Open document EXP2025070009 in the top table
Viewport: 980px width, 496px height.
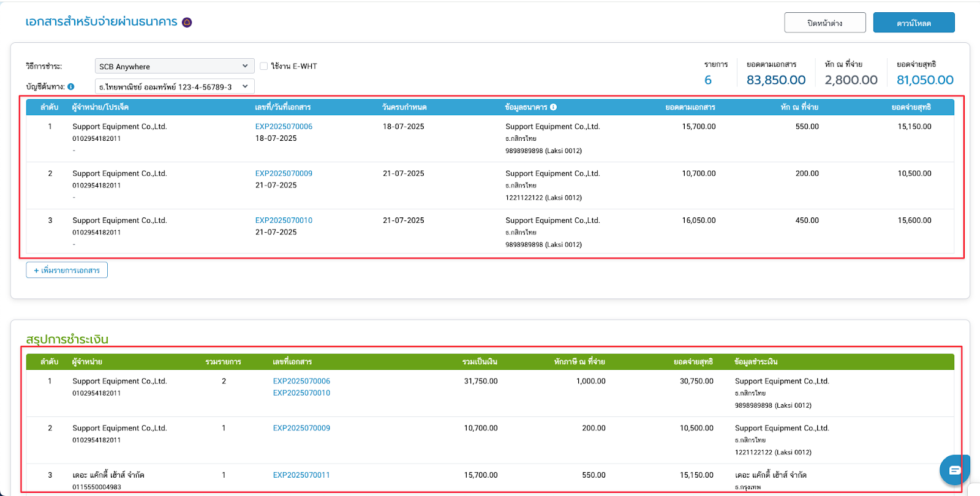284,174
